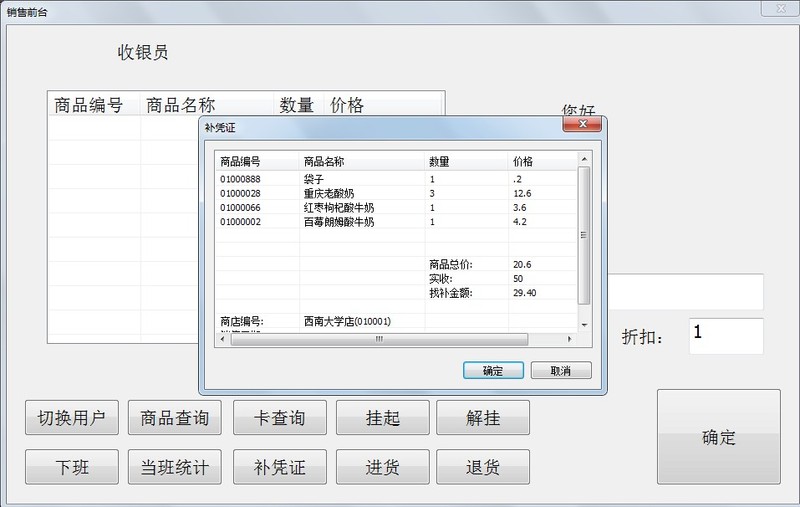Click the horizontal scroll-left arrow in dialog
This screenshot has width=800, height=507.
222,339
